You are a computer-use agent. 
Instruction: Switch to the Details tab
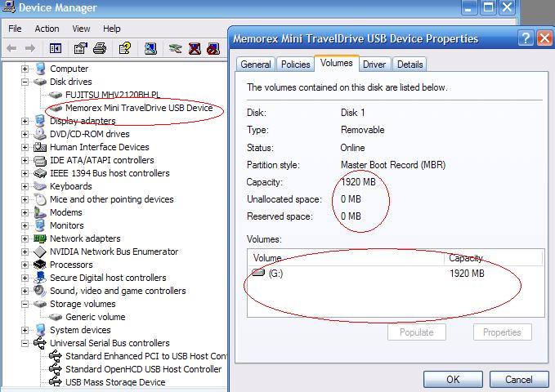click(410, 65)
